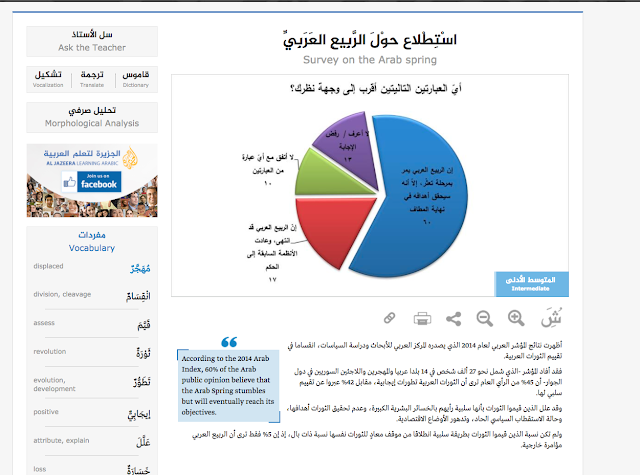Open Ask the Teacher button
The image size is (640, 475).
click(92, 41)
